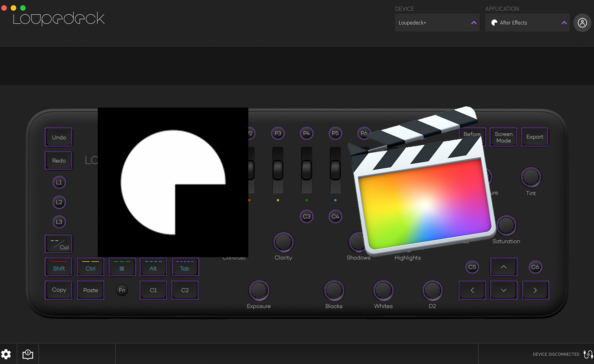Open the settings gear icon
The width and height of the screenshot is (594, 364).
pos(6,354)
